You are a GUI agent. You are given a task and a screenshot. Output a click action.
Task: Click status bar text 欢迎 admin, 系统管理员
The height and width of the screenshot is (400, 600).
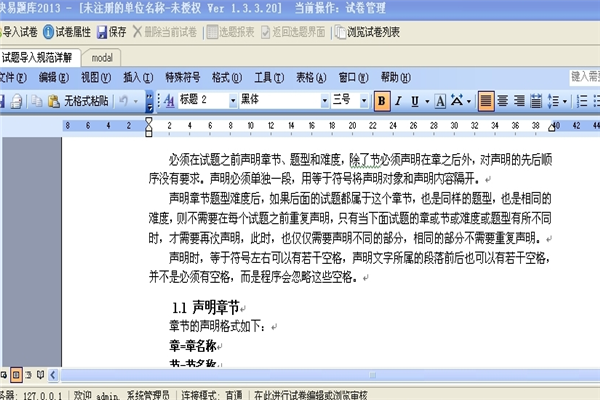coord(121,395)
